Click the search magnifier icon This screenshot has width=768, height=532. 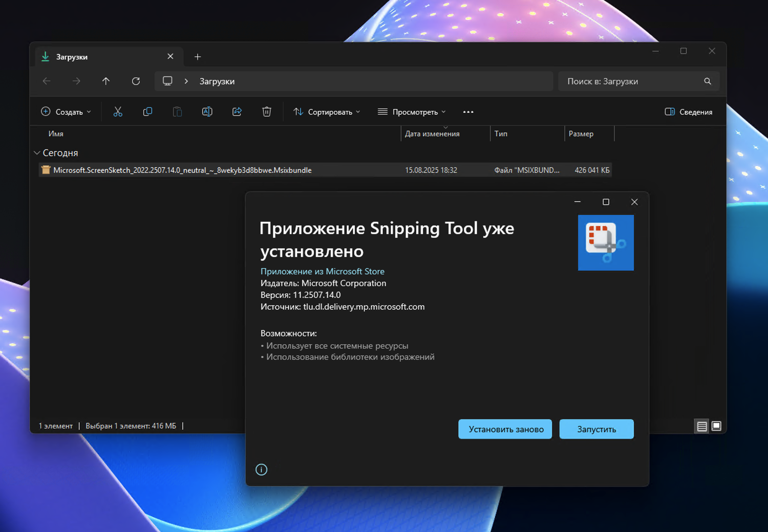(708, 81)
